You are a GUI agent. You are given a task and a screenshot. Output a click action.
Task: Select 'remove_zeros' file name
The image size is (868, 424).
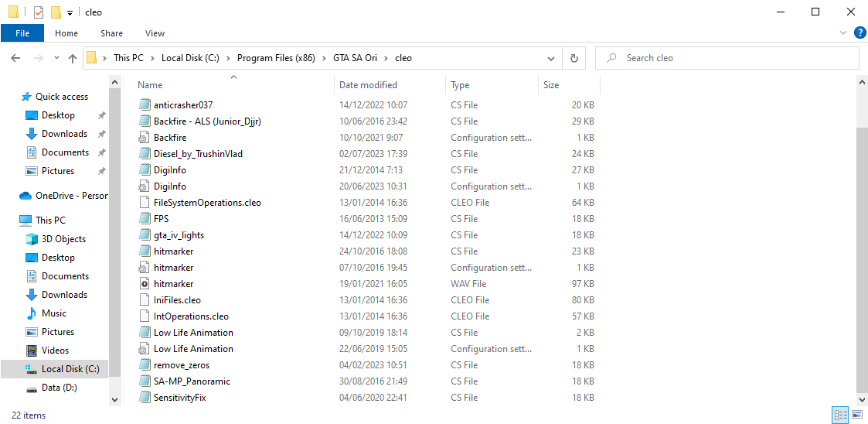[182, 365]
